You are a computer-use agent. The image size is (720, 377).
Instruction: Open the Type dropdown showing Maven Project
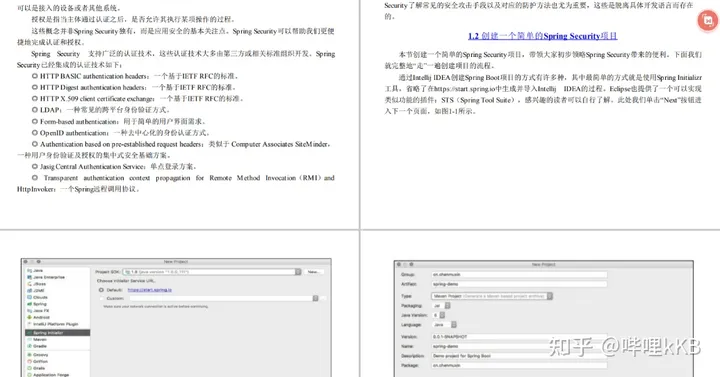point(492,296)
